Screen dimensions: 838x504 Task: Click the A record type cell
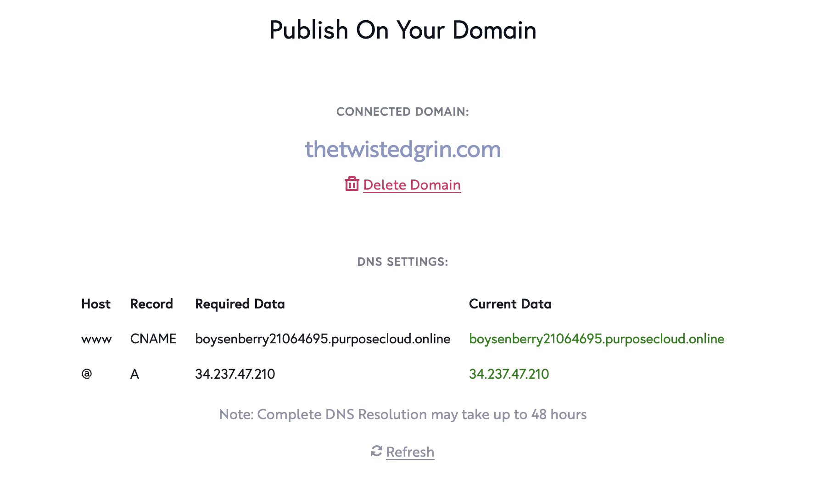point(134,374)
